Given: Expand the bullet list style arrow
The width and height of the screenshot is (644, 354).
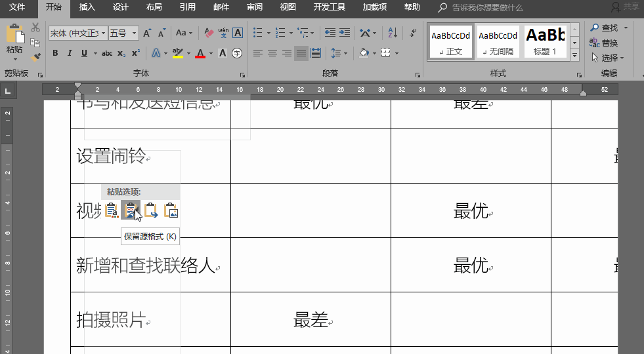Looking at the screenshot, I should tap(268, 33).
